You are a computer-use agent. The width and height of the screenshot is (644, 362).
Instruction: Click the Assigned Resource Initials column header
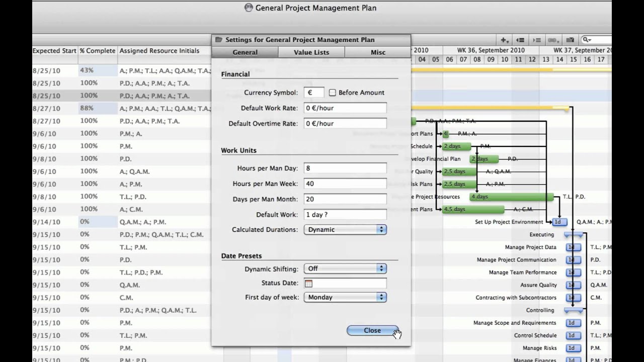coord(159,51)
